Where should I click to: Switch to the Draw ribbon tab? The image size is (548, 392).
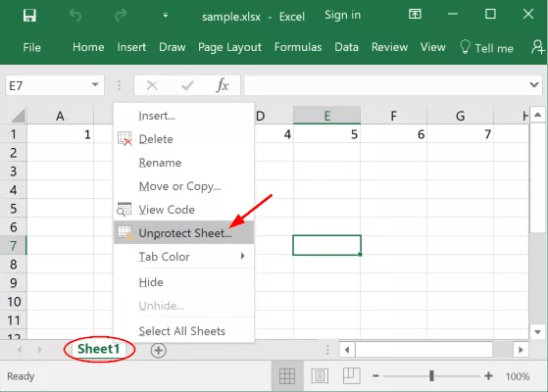(172, 47)
